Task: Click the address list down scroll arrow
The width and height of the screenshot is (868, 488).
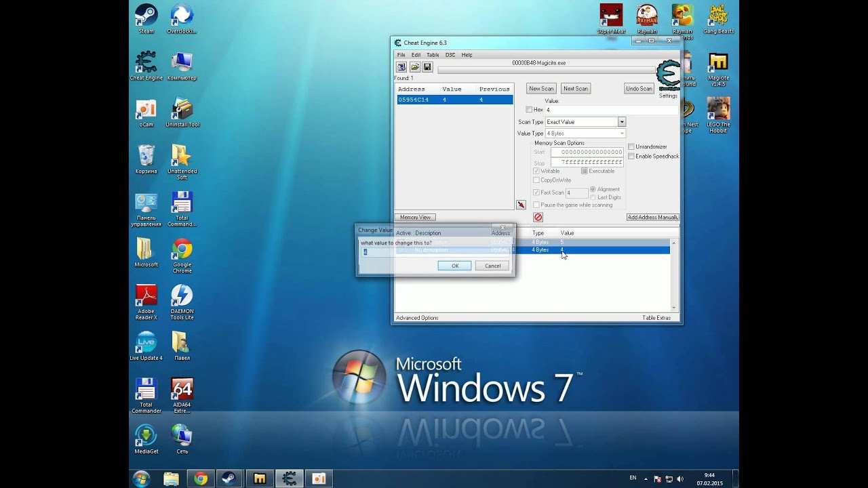Action: click(673, 308)
